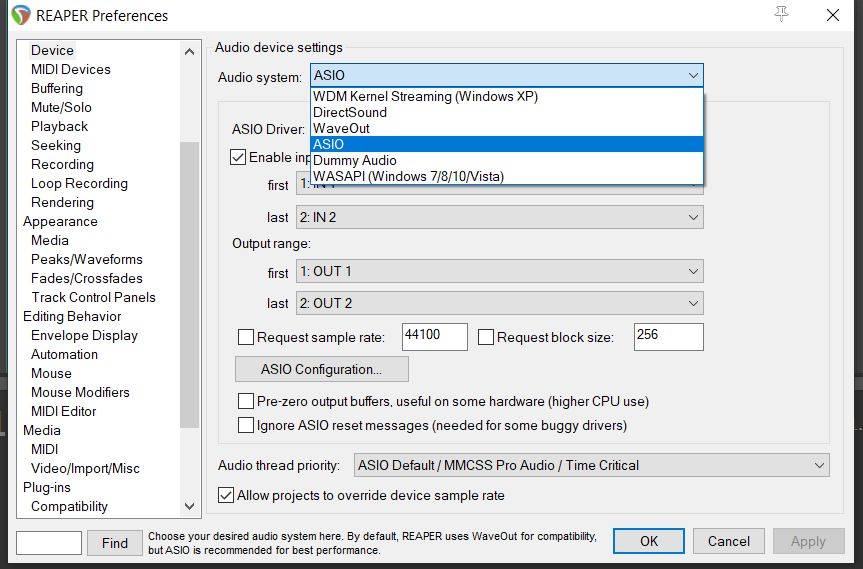This screenshot has width=863, height=569.
Task: Click the REAPER logo icon in title bar
Action: click(x=20, y=15)
